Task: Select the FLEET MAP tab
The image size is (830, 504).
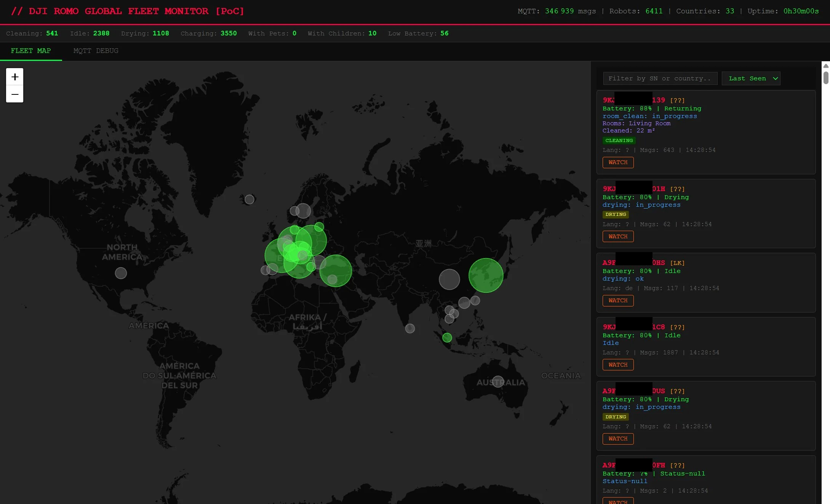Action: (x=31, y=51)
